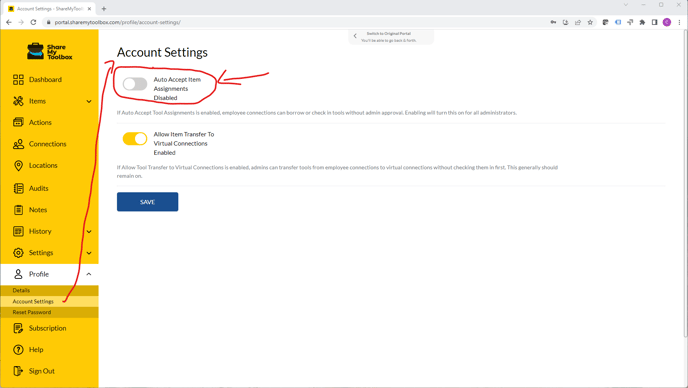Open the tab search dropdown in title bar
The width and height of the screenshot is (688, 388).
pos(626,5)
